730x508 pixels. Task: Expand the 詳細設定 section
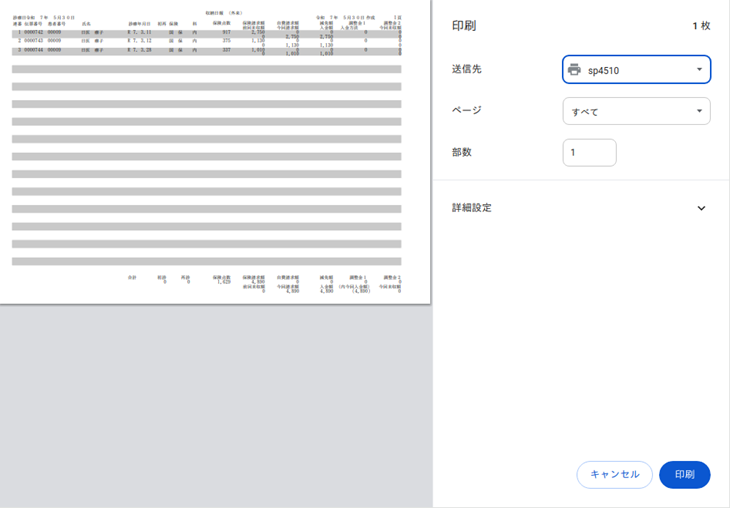pyautogui.click(x=580, y=208)
